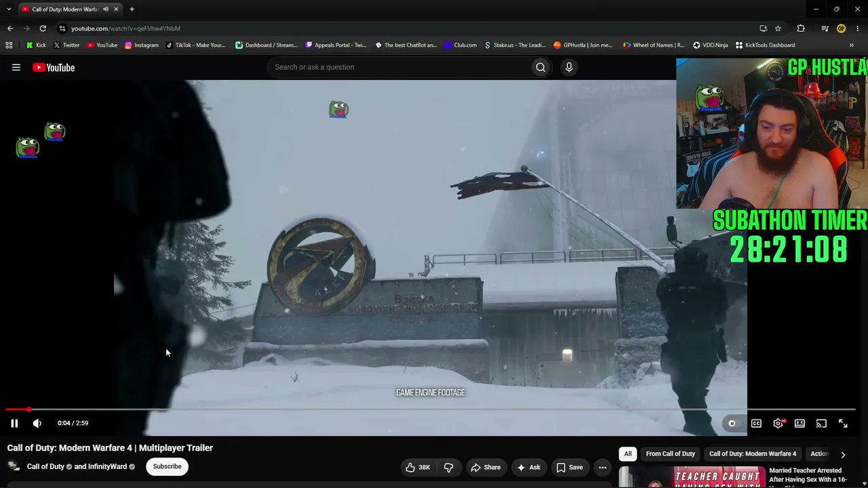Open Call of Duty channel avatar
The width and height of the screenshot is (868, 488).
(14, 466)
